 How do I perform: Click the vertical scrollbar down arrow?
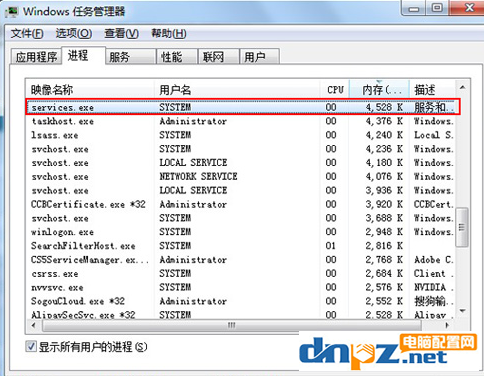click(462, 311)
